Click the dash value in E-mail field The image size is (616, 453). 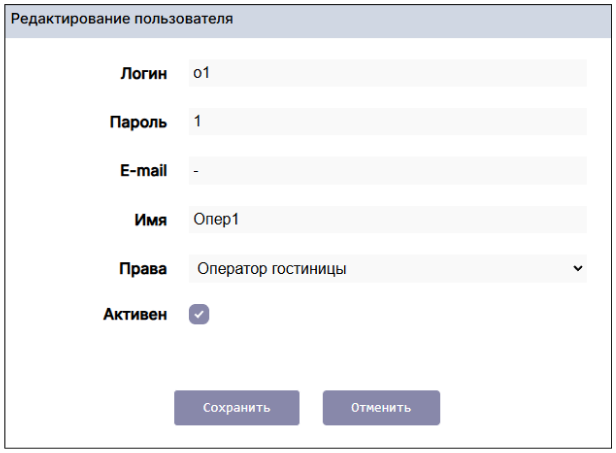(x=196, y=171)
